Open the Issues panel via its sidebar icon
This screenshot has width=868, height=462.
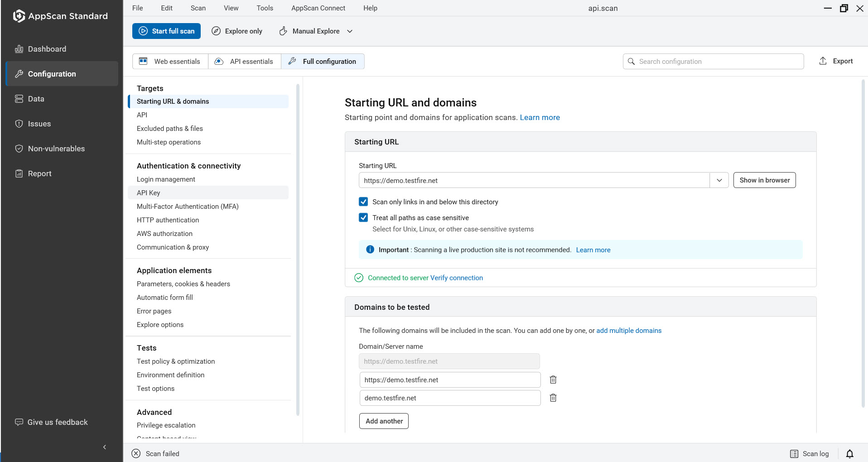(19, 123)
